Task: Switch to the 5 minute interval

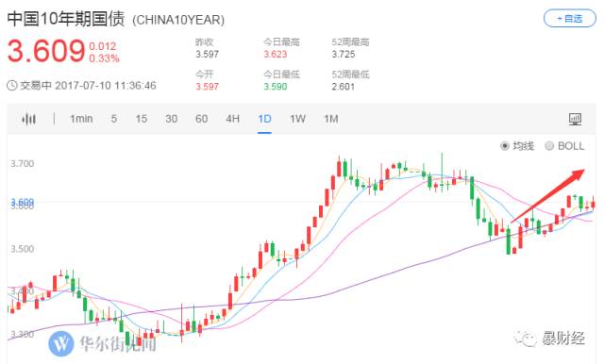Action: [x=114, y=119]
